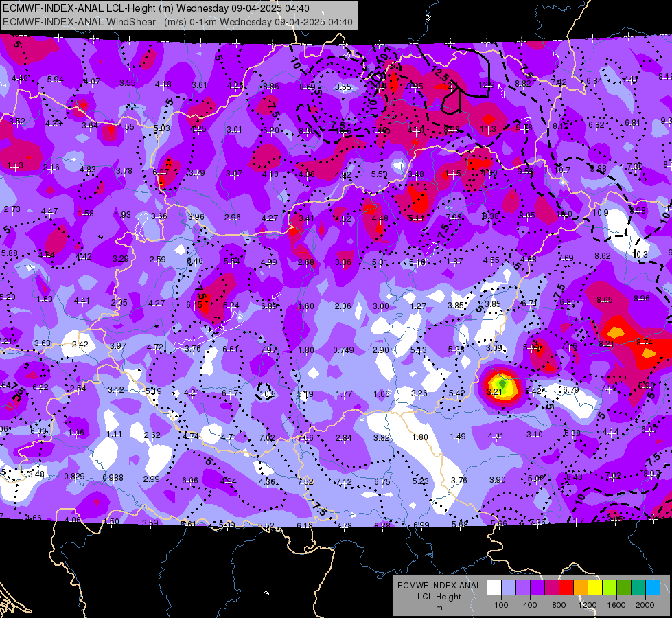Click the map value "7.97"
Screen dimensions: 672x618
268,350
